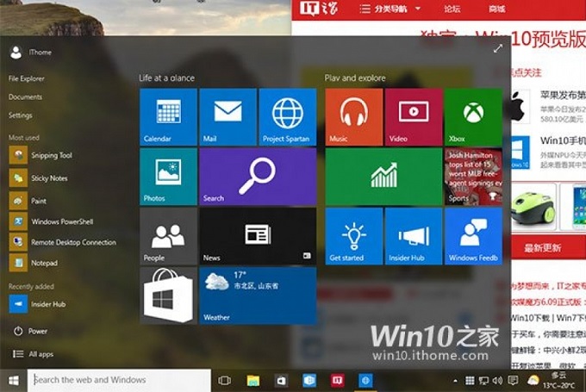Click the Start button on the taskbar
Viewport: 586px width, 392px height.
click(x=14, y=381)
